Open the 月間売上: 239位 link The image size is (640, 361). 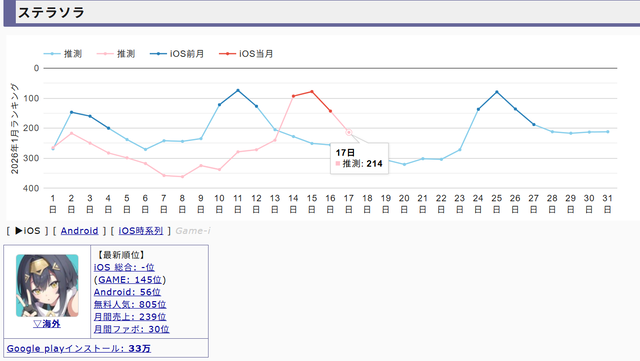click(x=130, y=316)
